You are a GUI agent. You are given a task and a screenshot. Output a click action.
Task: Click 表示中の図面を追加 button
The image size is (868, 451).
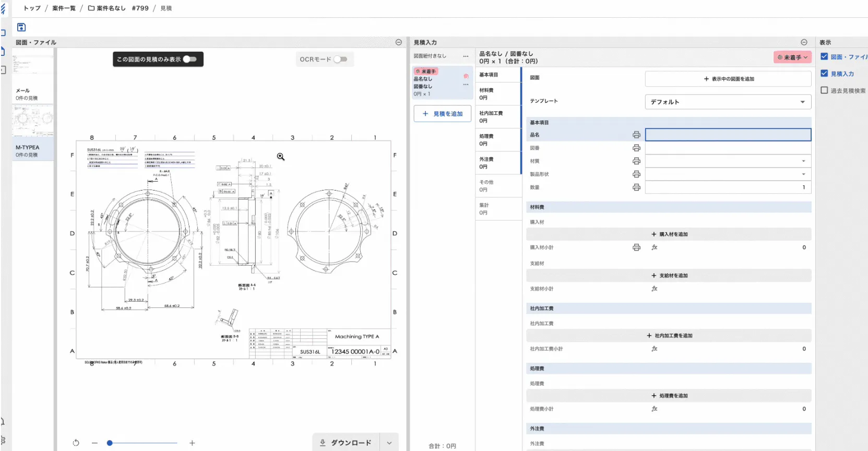(x=728, y=79)
